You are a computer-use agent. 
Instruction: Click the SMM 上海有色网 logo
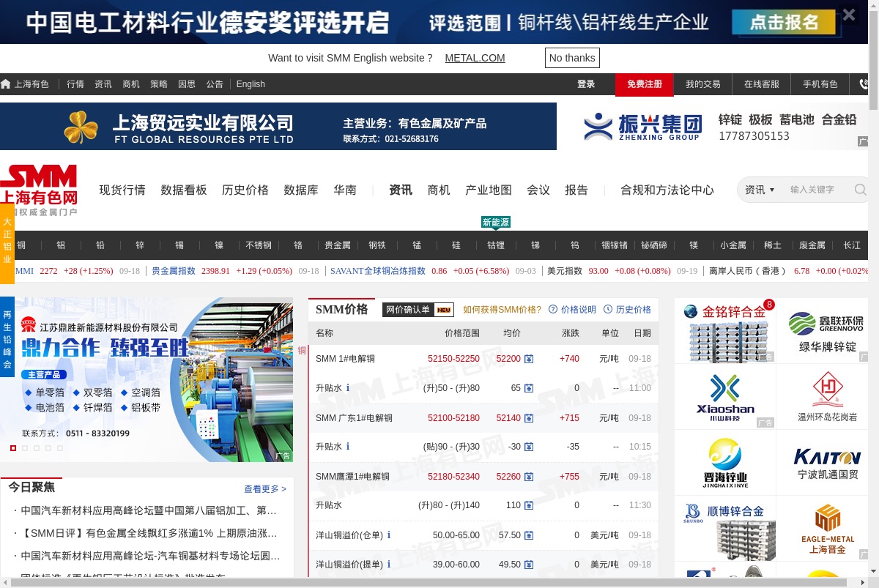(x=39, y=190)
